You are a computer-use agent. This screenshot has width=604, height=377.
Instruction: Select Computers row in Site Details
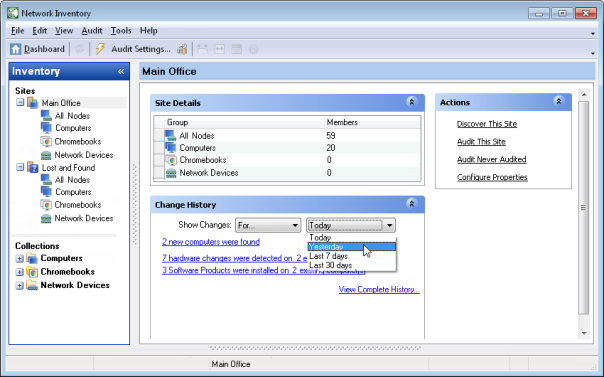click(287, 148)
